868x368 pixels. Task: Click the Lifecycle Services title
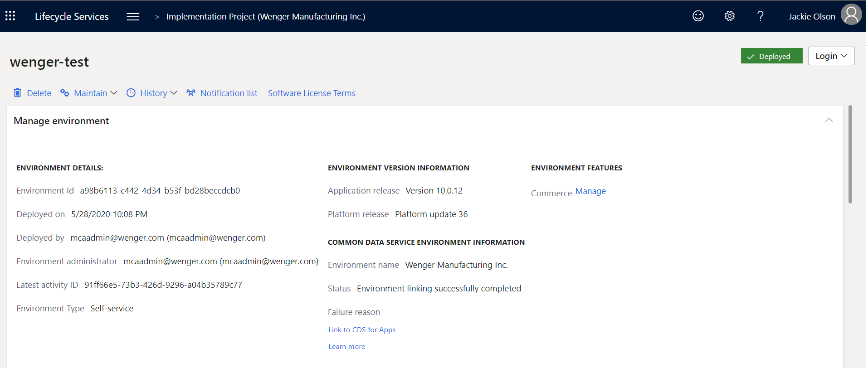pos(72,17)
